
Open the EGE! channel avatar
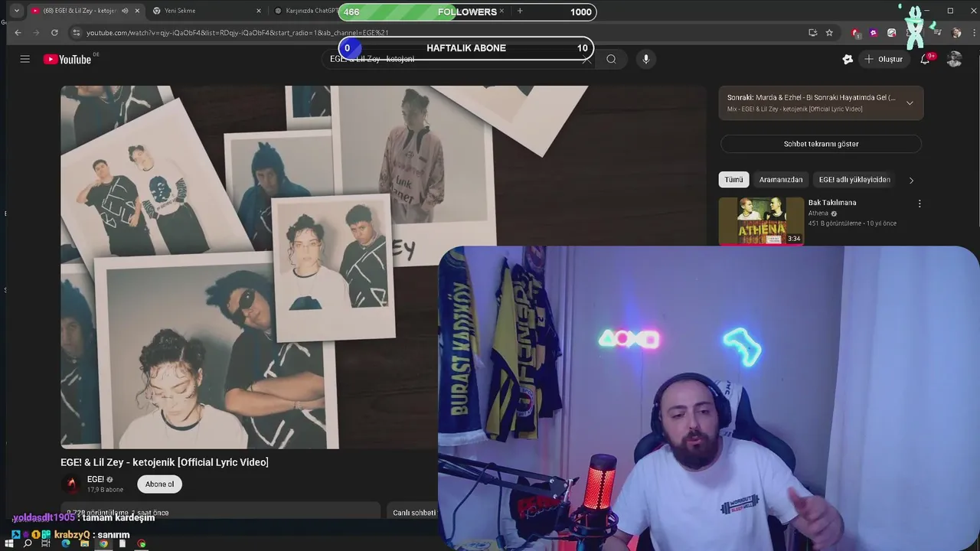[x=71, y=484]
